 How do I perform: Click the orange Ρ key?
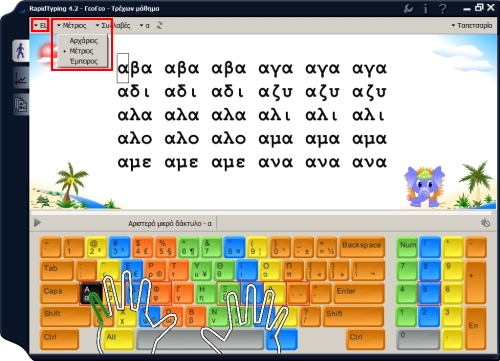(x=156, y=270)
